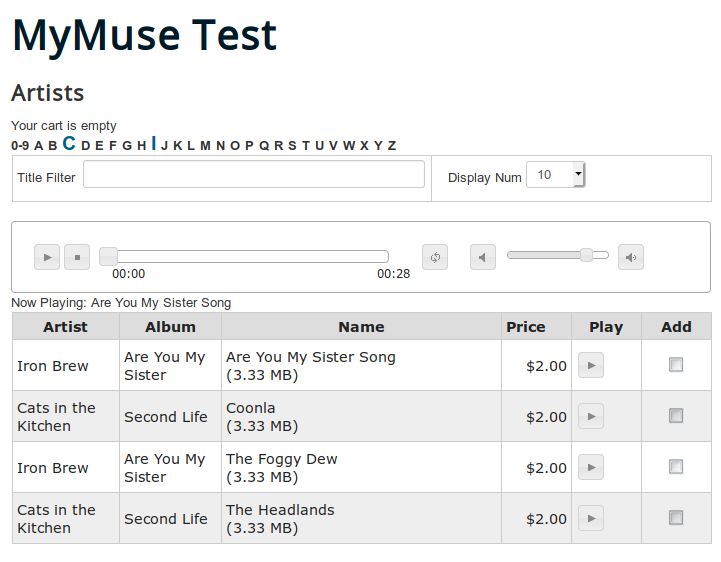The image size is (721, 562).
Task: Click the Album column header
Action: point(170,327)
